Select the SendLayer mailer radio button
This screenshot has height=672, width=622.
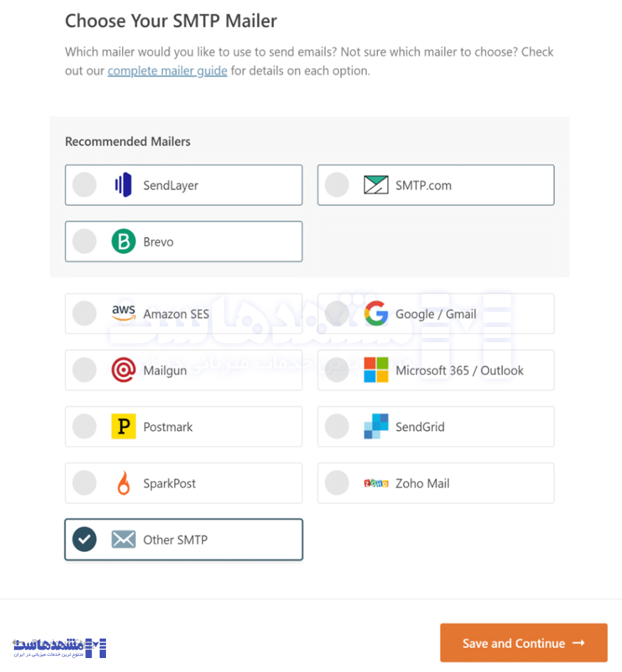coord(84,185)
